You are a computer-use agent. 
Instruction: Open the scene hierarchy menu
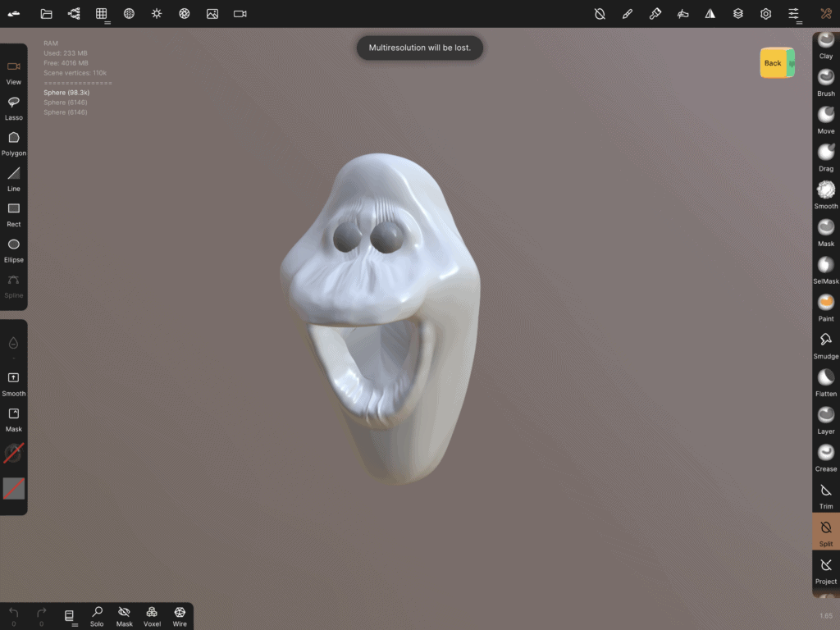74,14
